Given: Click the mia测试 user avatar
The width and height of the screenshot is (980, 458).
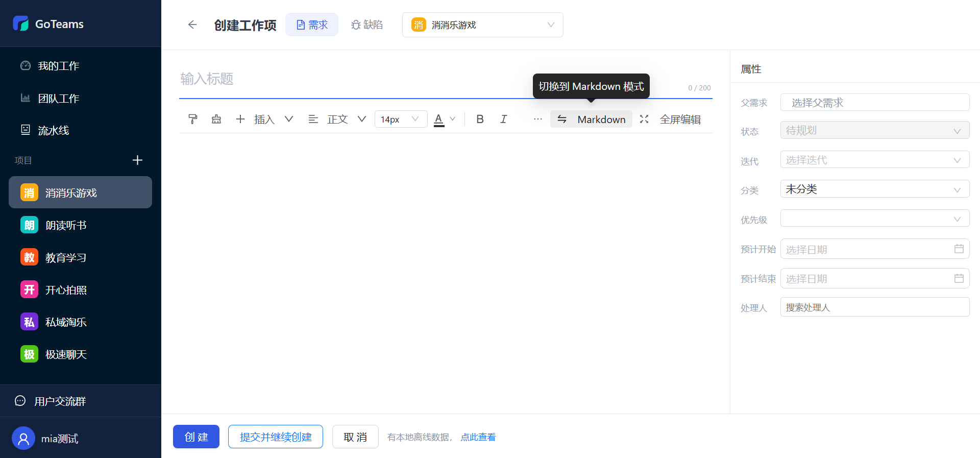Looking at the screenshot, I should coord(23,438).
